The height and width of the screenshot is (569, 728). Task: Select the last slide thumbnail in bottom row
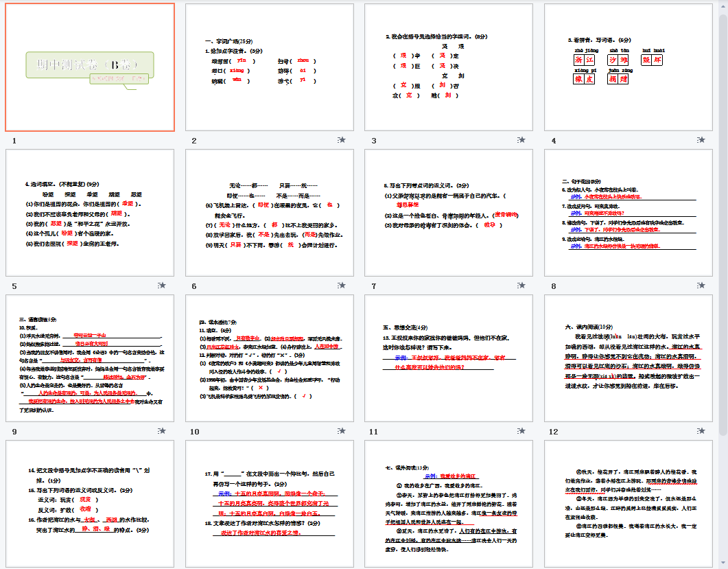click(x=628, y=504)
